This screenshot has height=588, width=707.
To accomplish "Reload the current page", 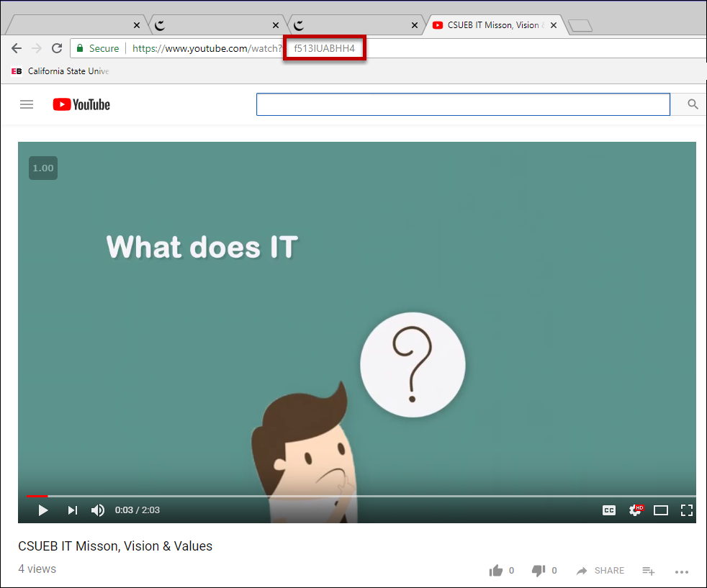I will click(x=57, y=48).
